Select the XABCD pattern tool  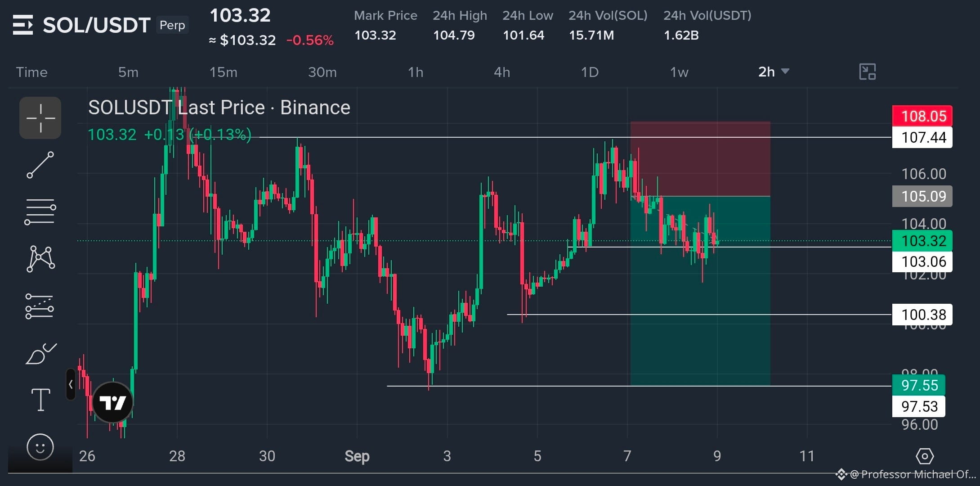coord(40,259)
